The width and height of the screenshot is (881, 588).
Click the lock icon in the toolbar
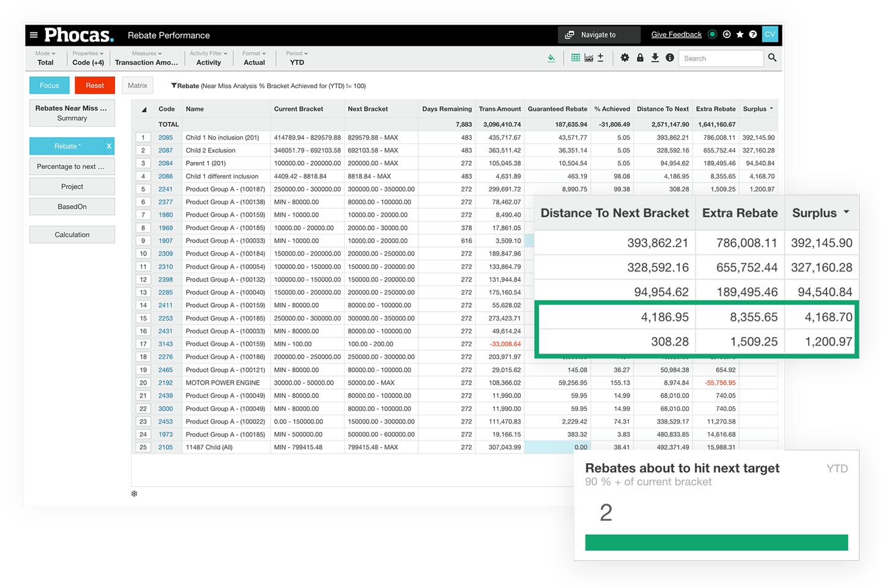point(640,58)
